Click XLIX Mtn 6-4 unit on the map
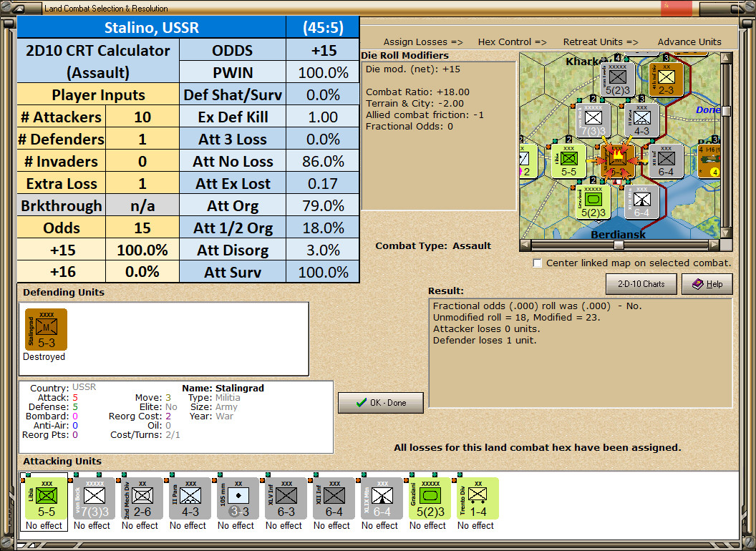This screenshot has width=756, height=551. pyautogui.click(x=641, y=202)
